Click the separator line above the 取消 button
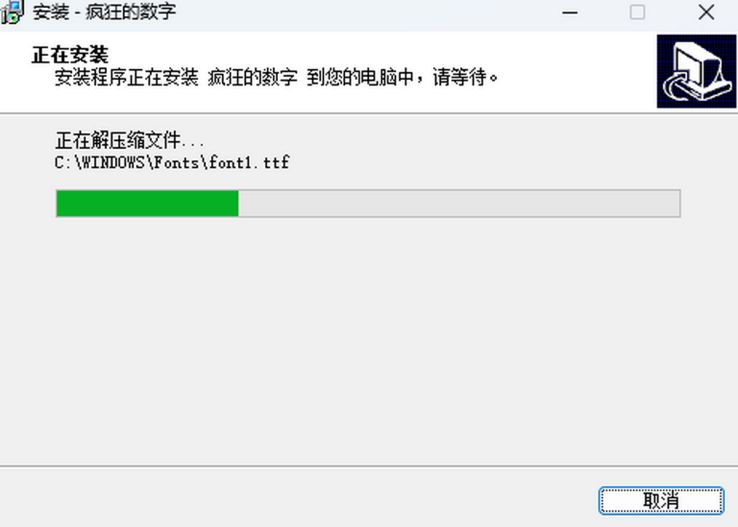738x527 pixels. coord(369,466)
